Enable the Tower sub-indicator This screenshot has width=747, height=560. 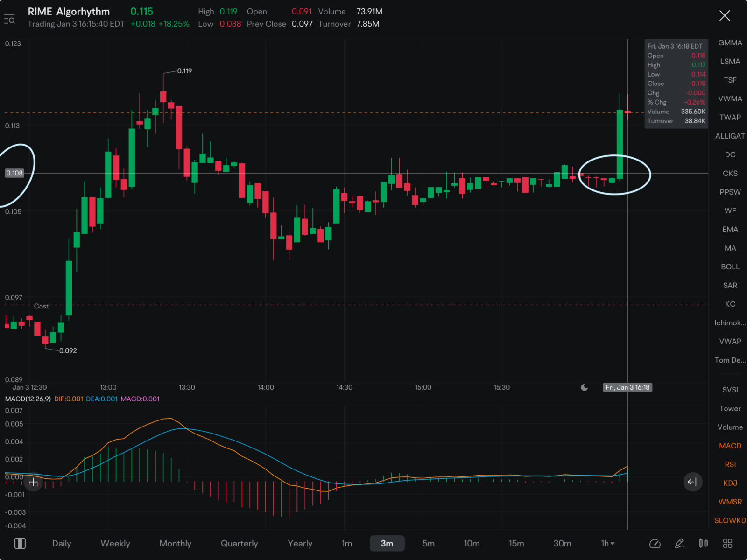click(730, 408)
